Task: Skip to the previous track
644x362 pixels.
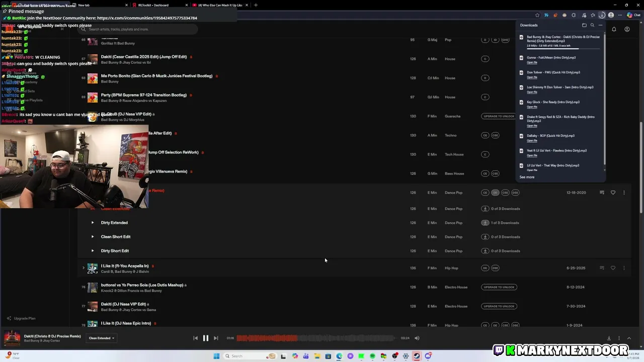Action: [x=195, y=338]
